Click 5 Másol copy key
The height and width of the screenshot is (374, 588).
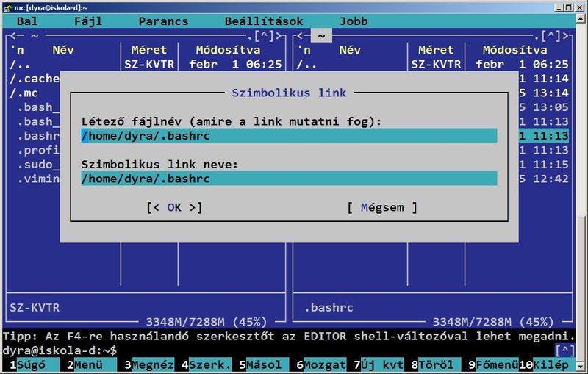(264, 364)
